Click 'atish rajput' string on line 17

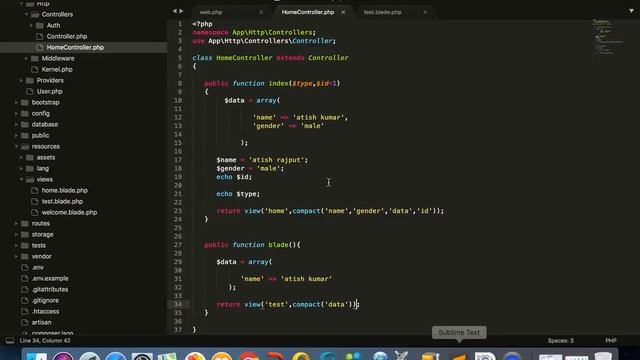[x=278, y=160]
